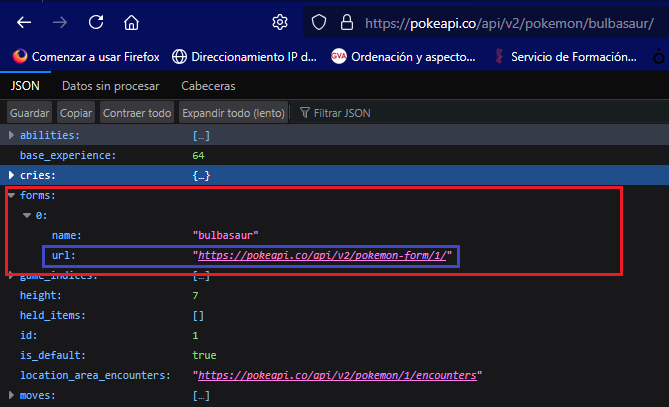669x407 pixels.
Task: Expand the moves node
Action: pos(12,395)
